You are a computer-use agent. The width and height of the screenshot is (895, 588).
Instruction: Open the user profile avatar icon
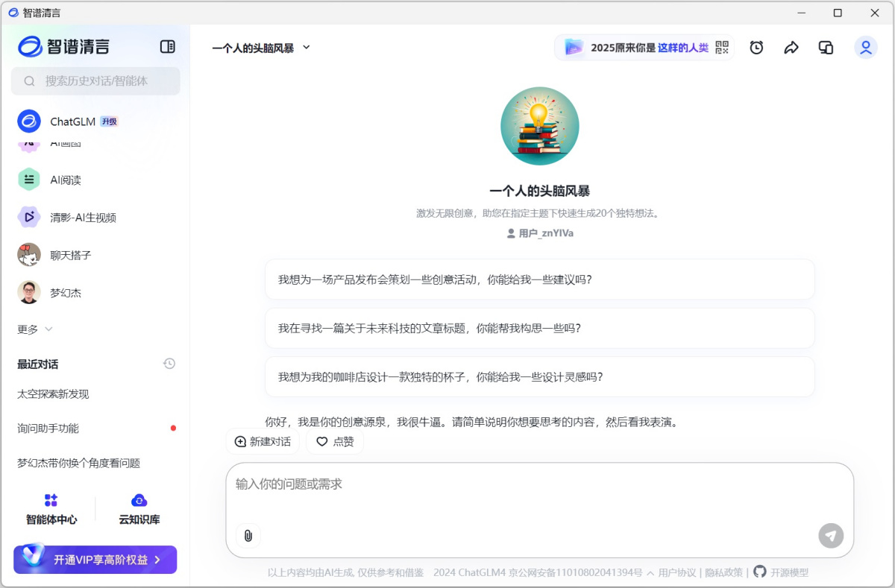(865, 48)
